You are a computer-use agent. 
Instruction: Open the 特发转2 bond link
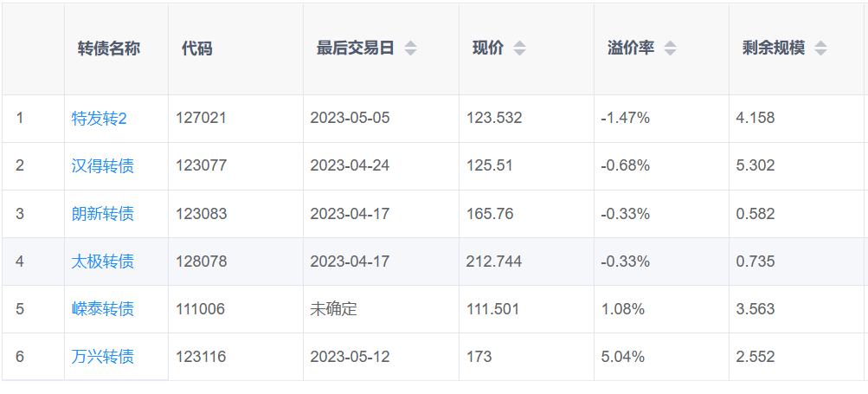pyautogui.click(x=99, y=118)
